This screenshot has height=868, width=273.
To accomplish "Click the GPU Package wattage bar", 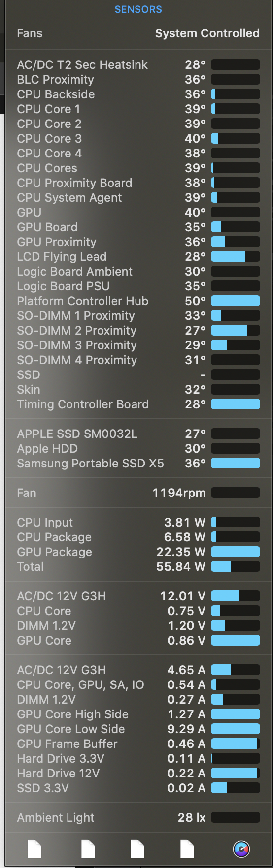I will (x=236, y=552).
